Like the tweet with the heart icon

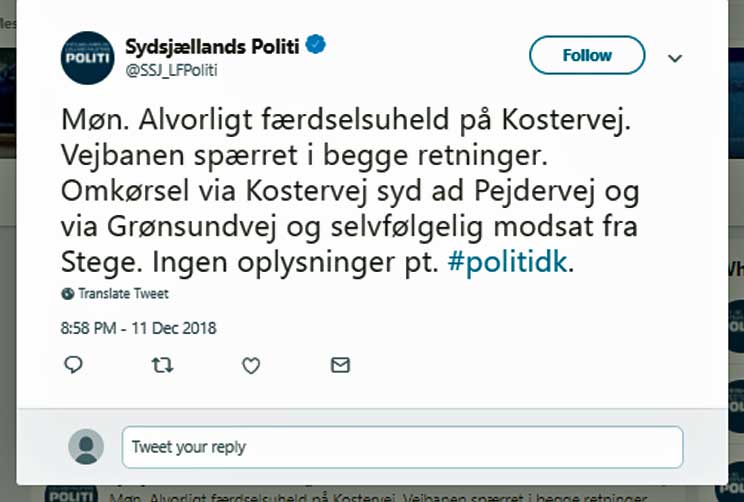[251, 366]
